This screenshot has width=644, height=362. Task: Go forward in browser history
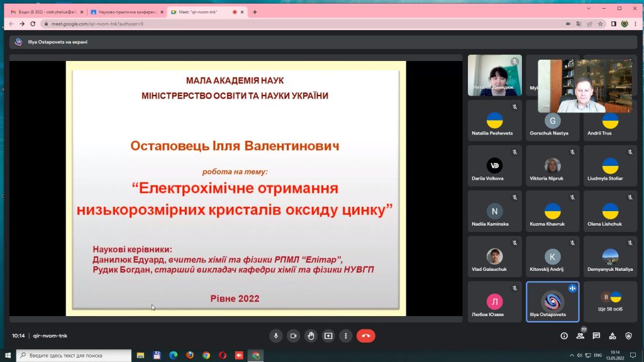click(x=22, y=24)
